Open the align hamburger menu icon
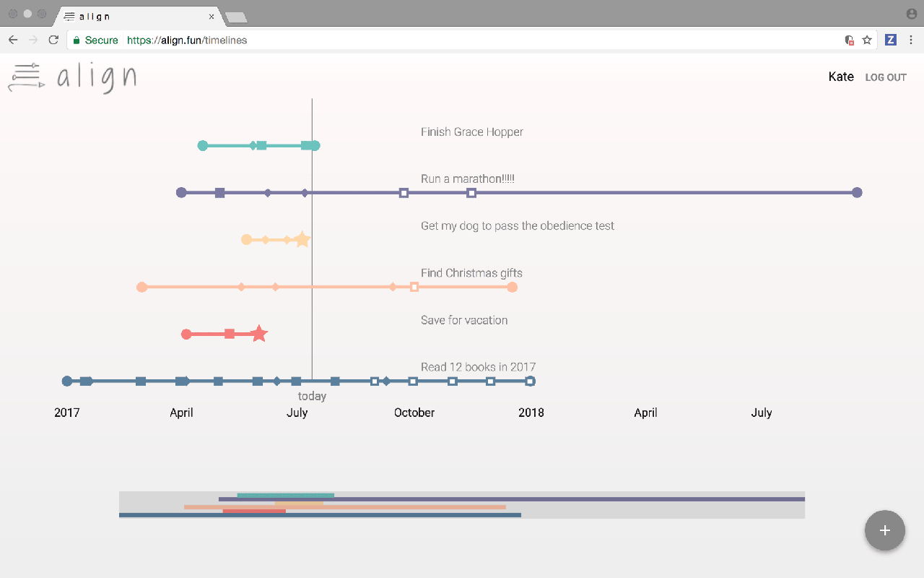The height and width of the screenshot is (578, 924). [x=25, y=77]
